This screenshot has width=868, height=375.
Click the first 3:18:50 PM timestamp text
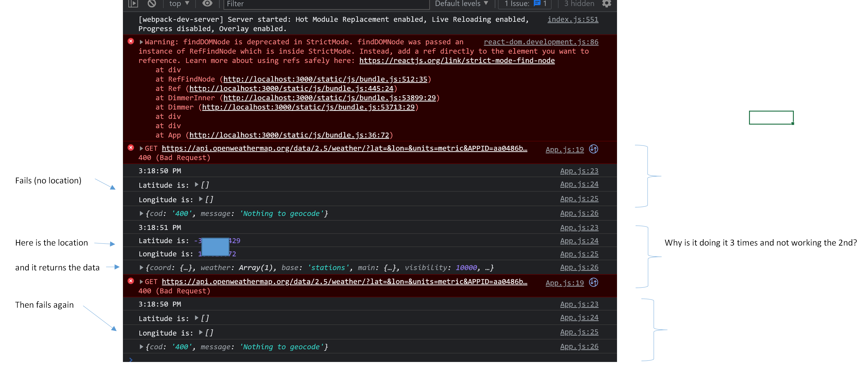click(160, 171)
